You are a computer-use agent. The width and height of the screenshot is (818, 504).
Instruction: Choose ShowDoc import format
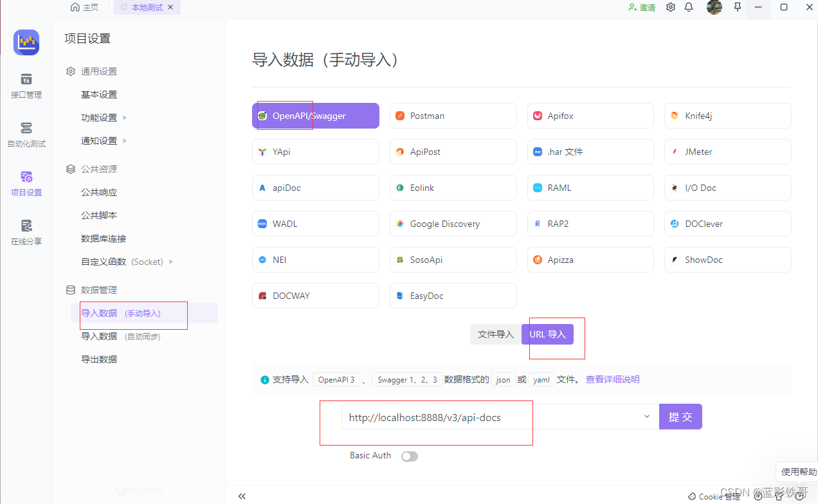pyautogui.click(x=728, y=260)
